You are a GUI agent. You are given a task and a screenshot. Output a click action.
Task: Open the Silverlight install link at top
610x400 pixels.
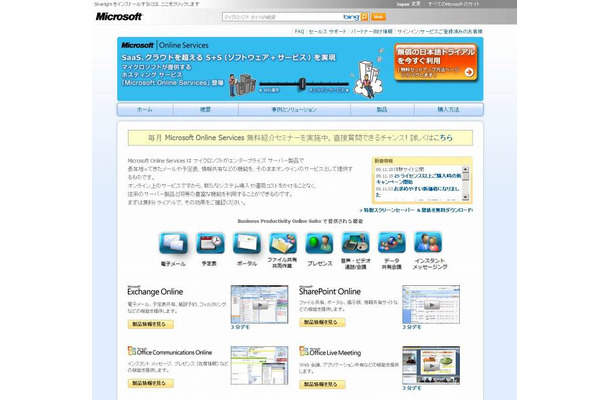click(146, 4)
